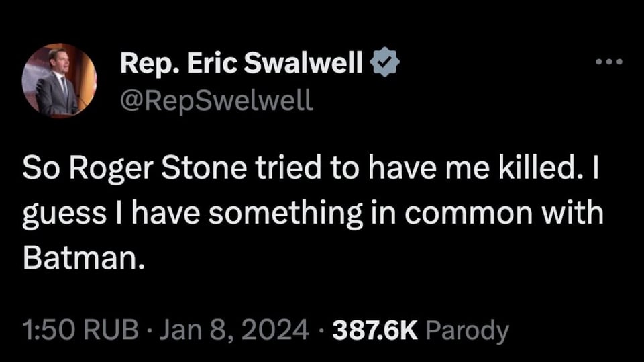644x362 pixels.
Task: Click the word Batman in the tweet
Action: pyautogui.click(x=83, y=259)
